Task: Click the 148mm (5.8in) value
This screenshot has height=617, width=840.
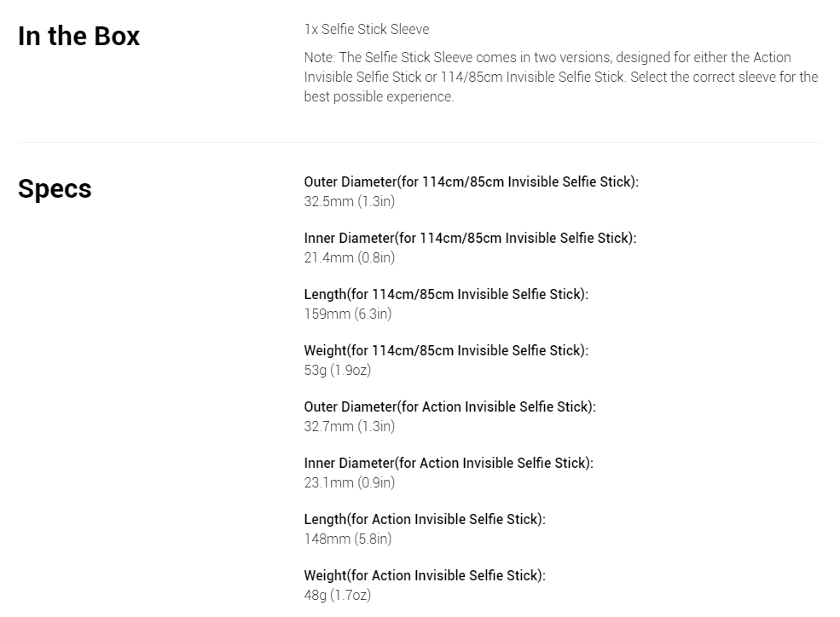Action: (348, 539)
